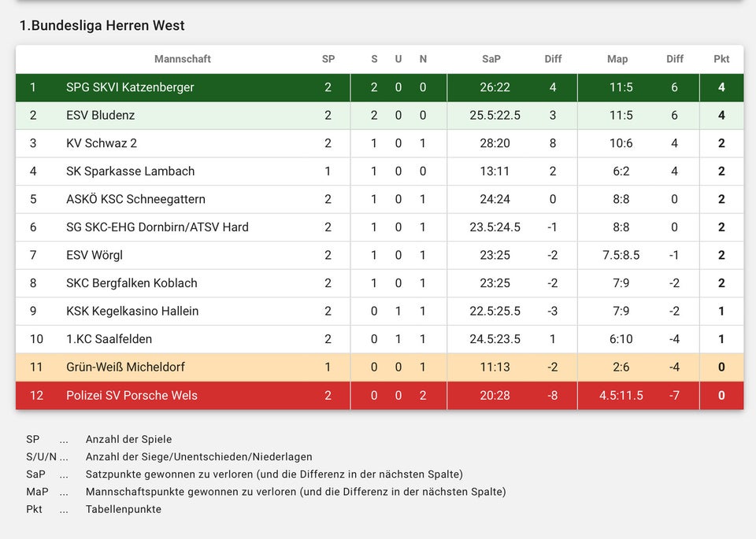Click SaP value 24:24 for Schneegattern

pos(495,199)
